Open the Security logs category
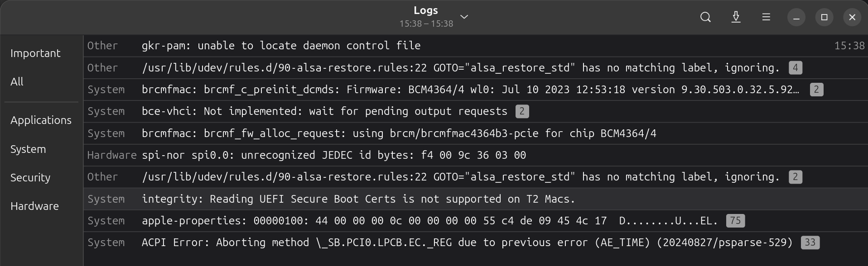The image size is (868, 266). coord(30,178)
